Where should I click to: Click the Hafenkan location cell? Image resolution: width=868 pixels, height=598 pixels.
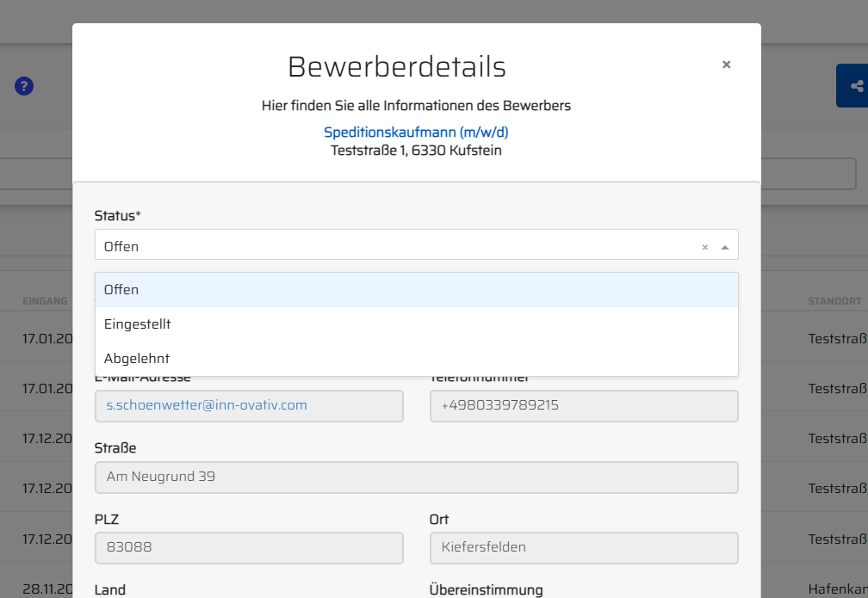pyautogui.click(x=838, y=589)
